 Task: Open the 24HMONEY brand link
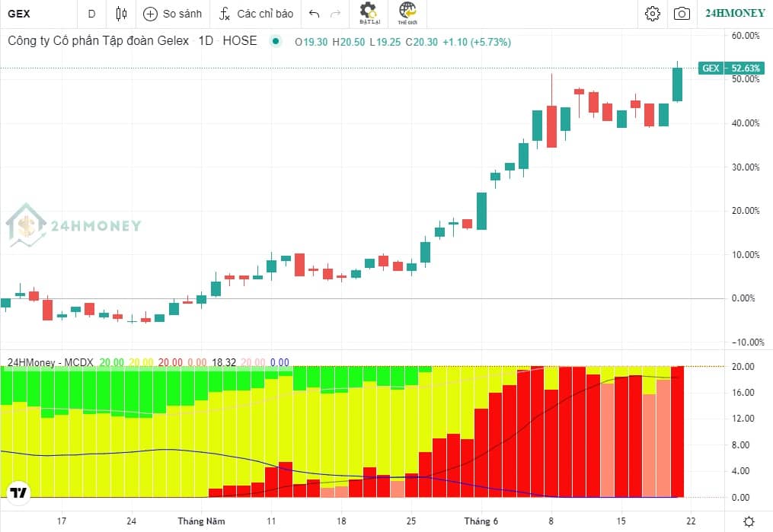tap(735, 13)
